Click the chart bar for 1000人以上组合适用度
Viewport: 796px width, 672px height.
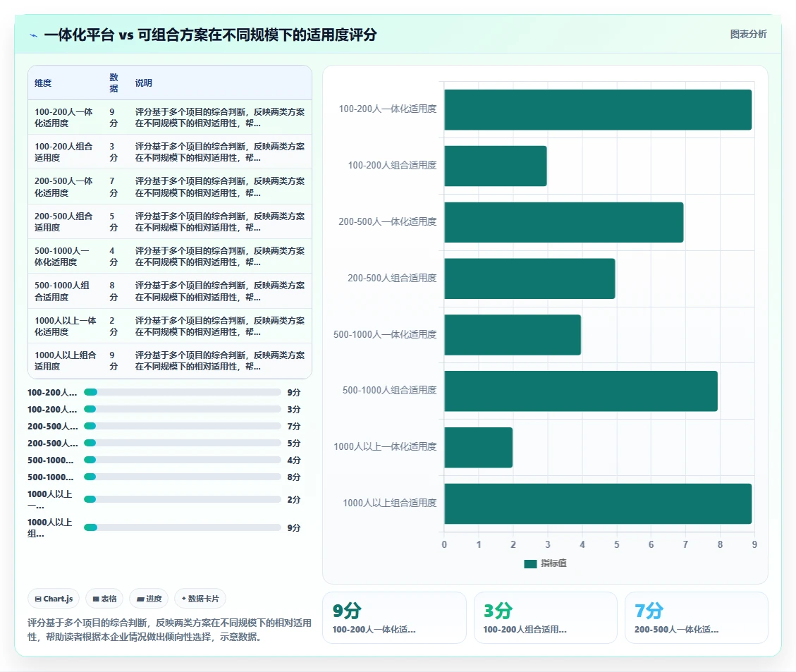click(x=598, y=504)
